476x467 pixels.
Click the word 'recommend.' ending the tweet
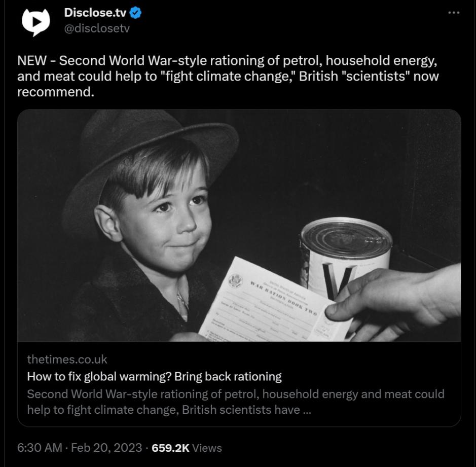coord(56,92)
